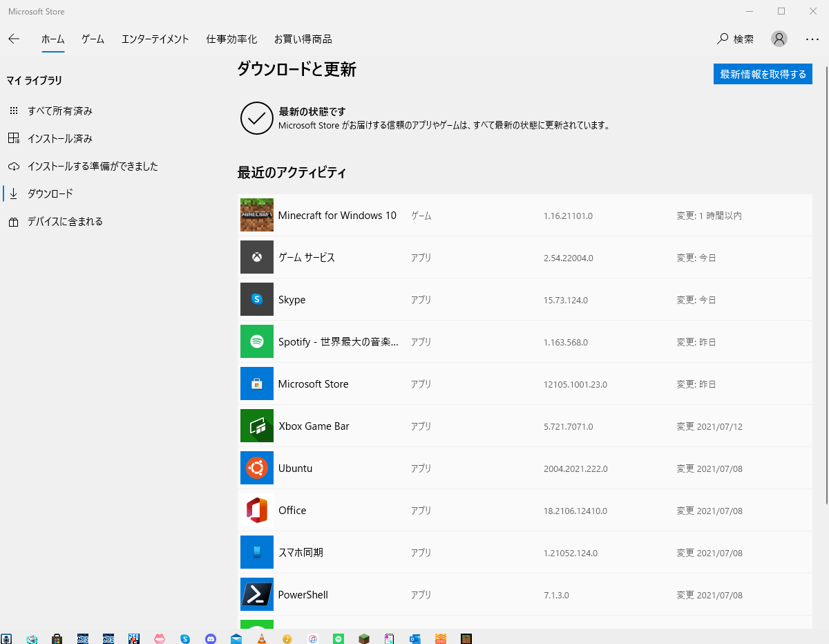Image resolution: width=829 pixels, height=644 pixels.
Task: Click the Minecraft for Windows 10 app icon
Action: (257, 215)
